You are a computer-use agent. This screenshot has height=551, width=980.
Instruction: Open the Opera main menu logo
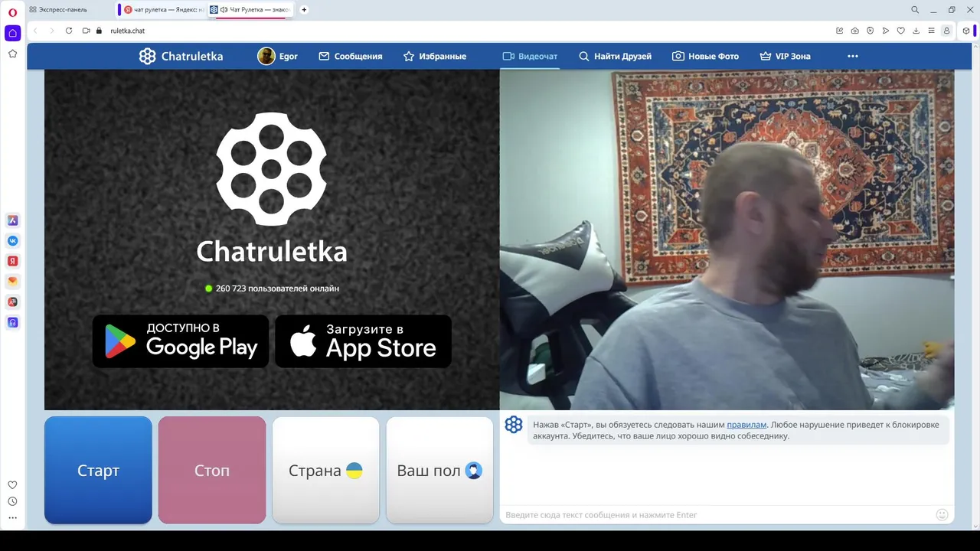[x=12, y=12]
